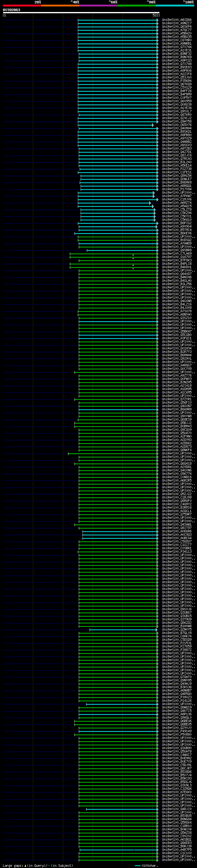Click the green alignment bar beside UniRef100_C7LA69
The height and width of the screenshot is (868, 197).
114,254
